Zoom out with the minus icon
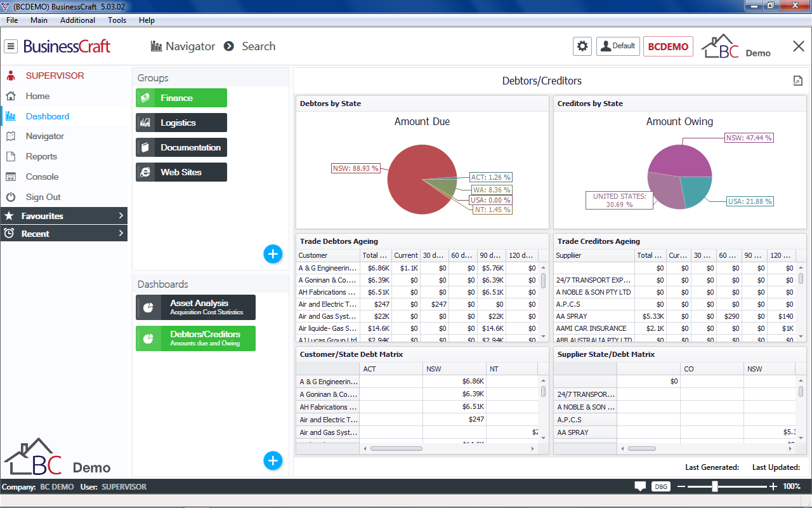 [682, 486]
